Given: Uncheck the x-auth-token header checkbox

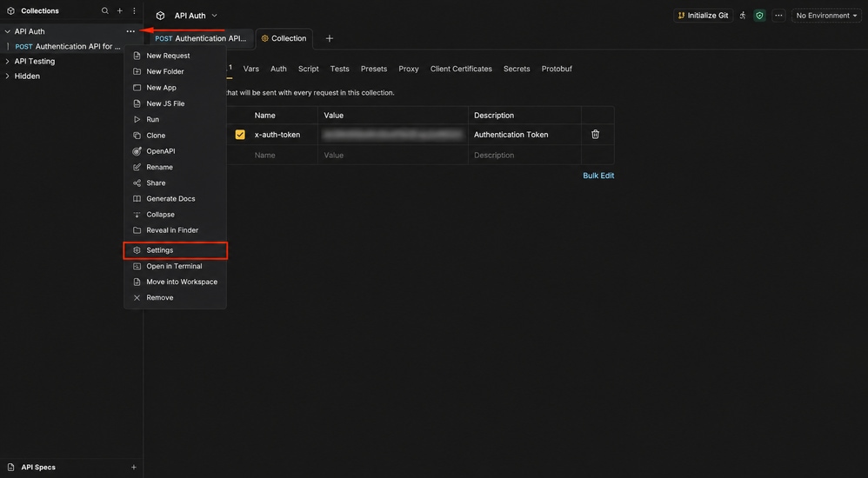Looking at the screenshot, I should click(x=240, y=135).
